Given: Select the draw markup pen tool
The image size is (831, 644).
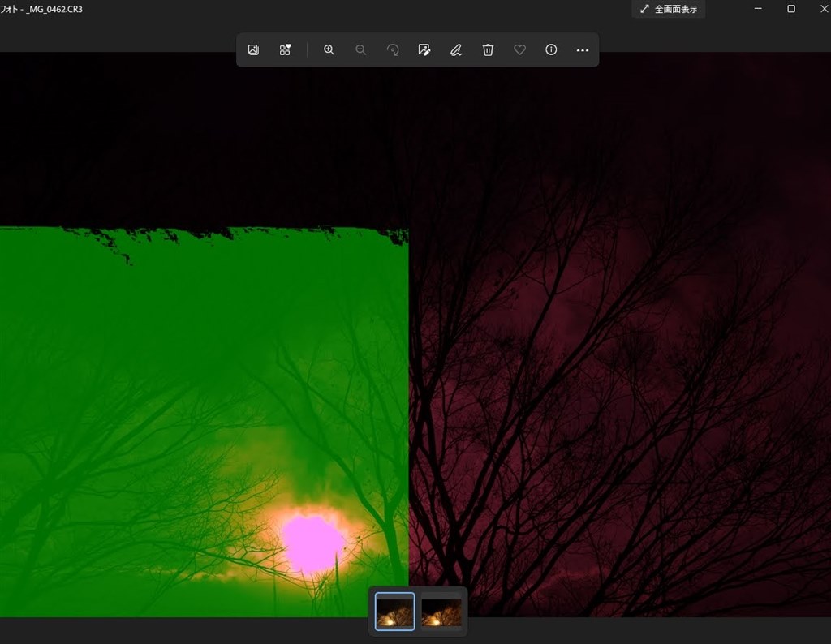Looking at the screenshot, I should [x=456, y=50].
